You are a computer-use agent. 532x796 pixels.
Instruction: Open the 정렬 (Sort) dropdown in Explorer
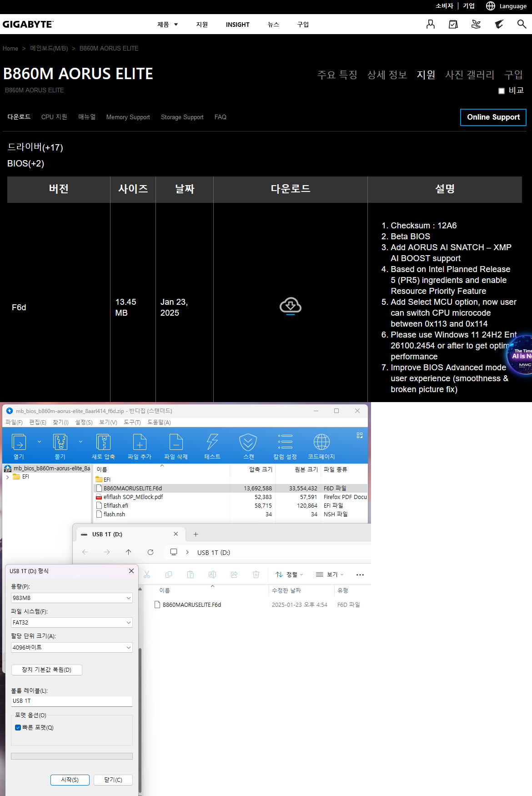point(289,575)
